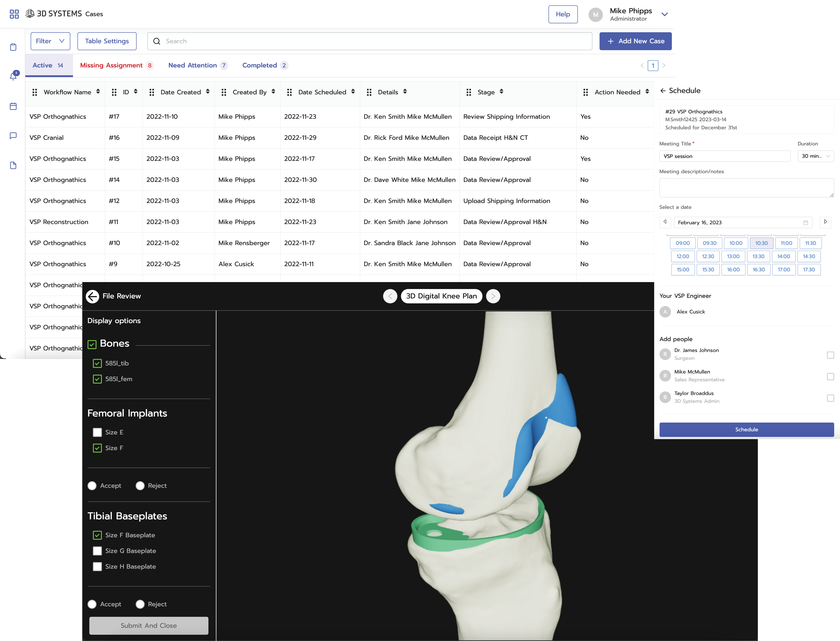Open the Filter dropdown
Viewport: 840px width, 641px height.
point(50,41)
